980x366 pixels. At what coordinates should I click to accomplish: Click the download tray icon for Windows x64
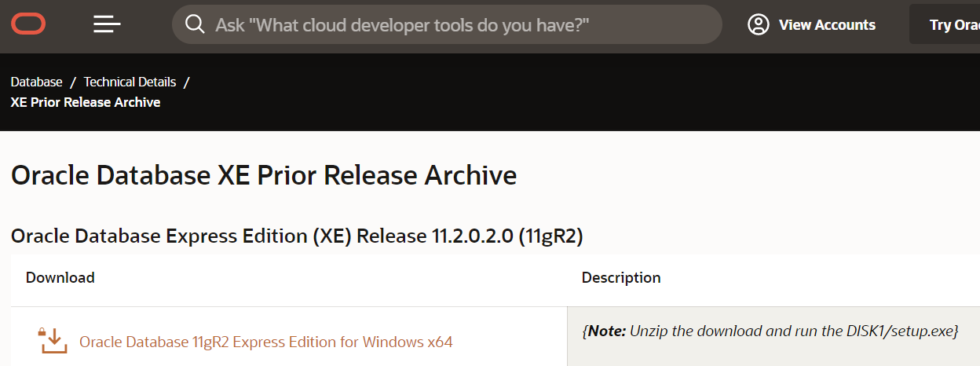coord(53,341)
